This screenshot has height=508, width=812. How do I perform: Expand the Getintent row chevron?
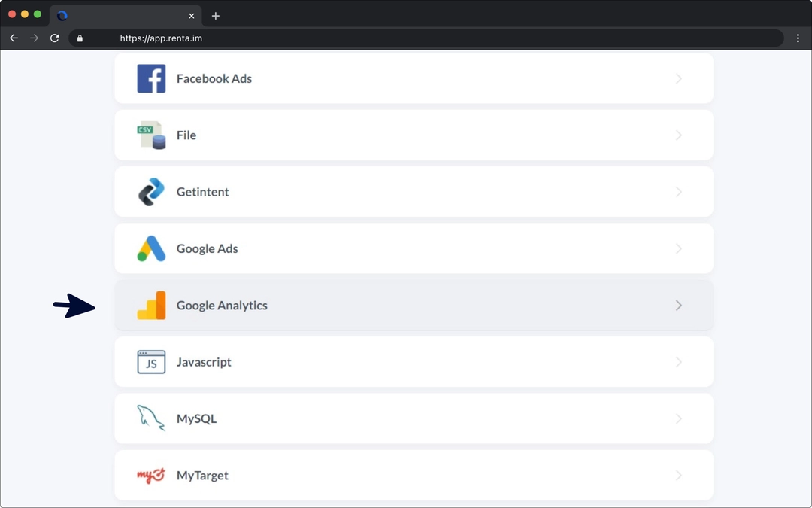(x=678, y=192)
